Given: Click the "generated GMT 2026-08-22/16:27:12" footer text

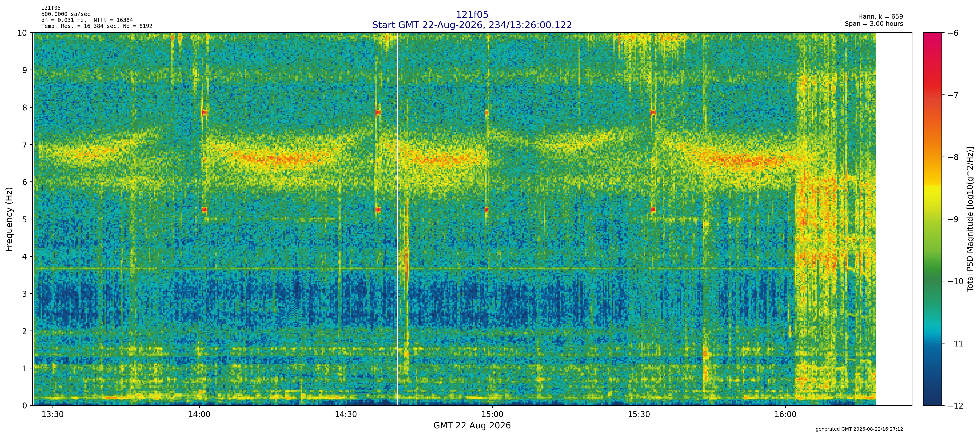Looking at the screenshot, I should coord(859,429).
